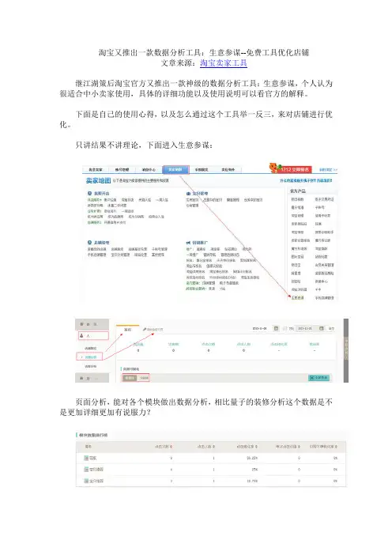Sort table by 点击人数 column
The image size is (392, 555).
pyautogui.click(x=206, y=447)
